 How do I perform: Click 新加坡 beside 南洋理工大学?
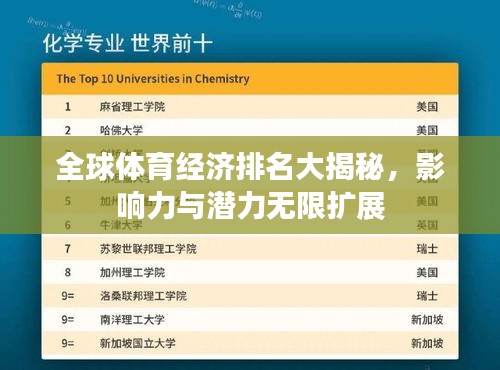coord(427,320)
